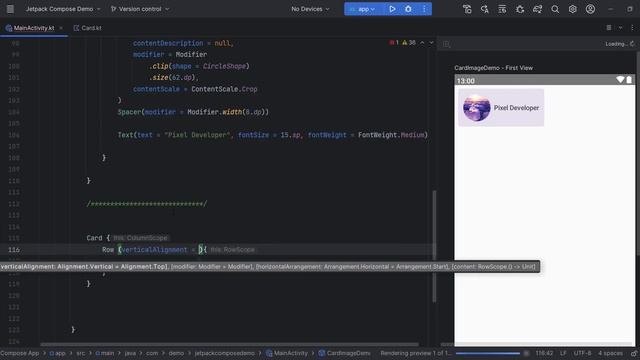Click the main breadcrumb
This screenshot has width=640, height=360.
coord(105,353)
